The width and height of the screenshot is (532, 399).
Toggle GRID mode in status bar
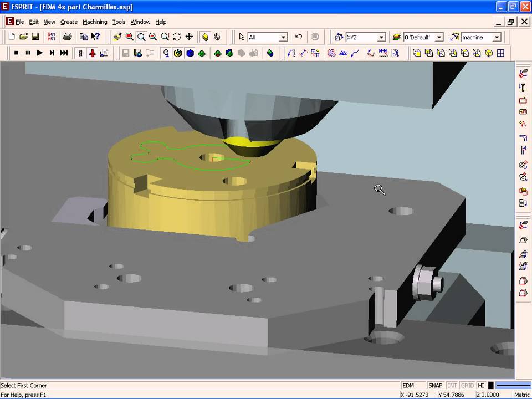[x=467, y=386]
